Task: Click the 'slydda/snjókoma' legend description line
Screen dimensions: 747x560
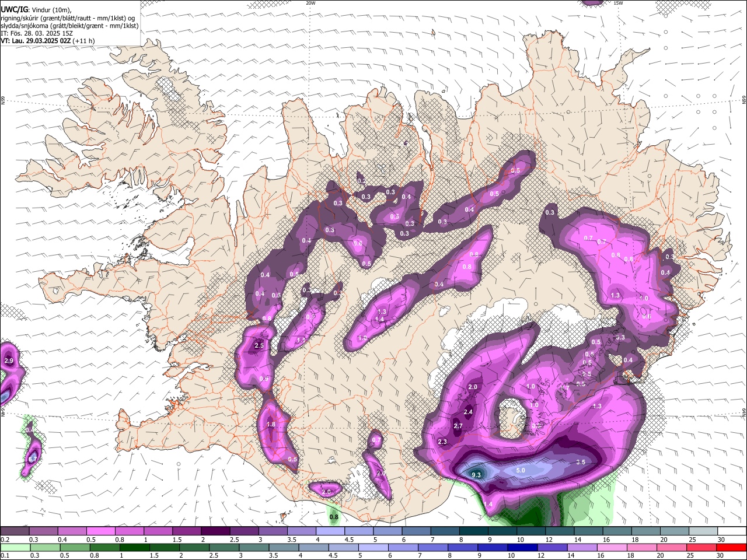Action: (x=70, y=26)
